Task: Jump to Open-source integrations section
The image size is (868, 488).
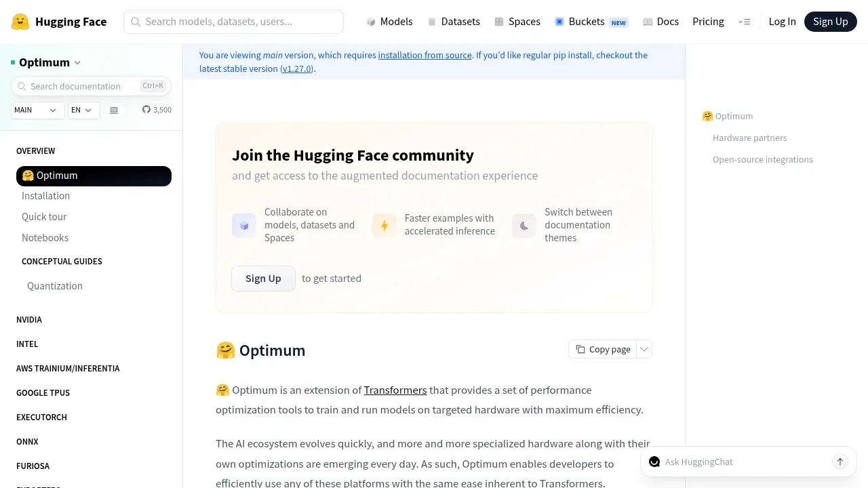Action: click(x=762, y=159)
